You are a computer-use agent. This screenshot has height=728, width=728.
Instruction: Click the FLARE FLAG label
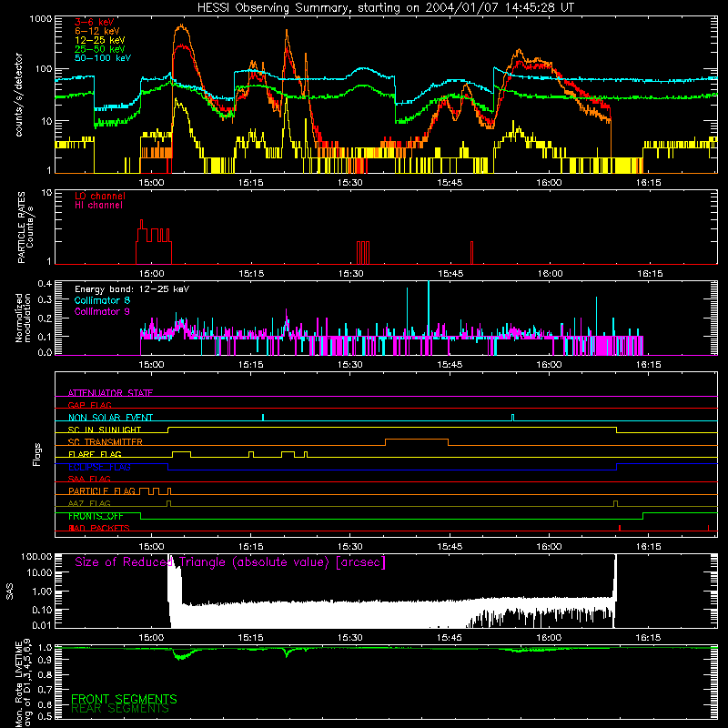(x=95, y=454)
